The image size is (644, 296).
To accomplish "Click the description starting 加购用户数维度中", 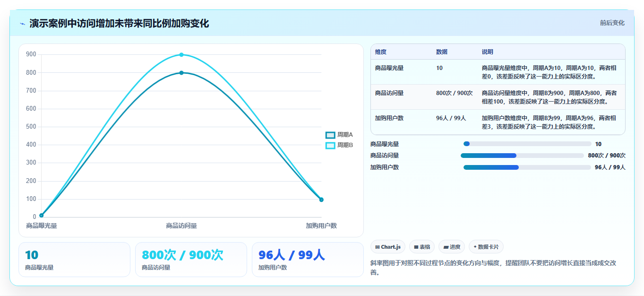I will click(549, 122).
